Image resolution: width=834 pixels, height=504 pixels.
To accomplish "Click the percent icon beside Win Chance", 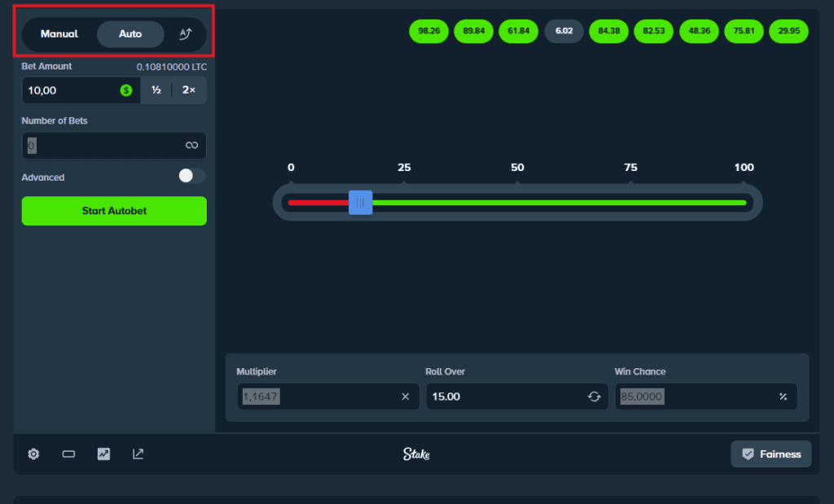I will pyautogui.click(x=783, y=397).
